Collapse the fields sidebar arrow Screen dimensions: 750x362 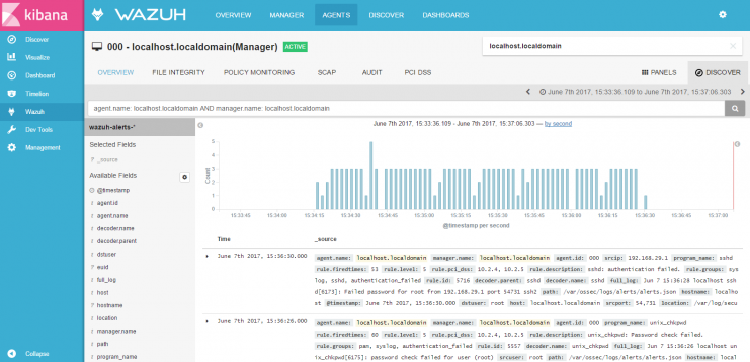200,125
